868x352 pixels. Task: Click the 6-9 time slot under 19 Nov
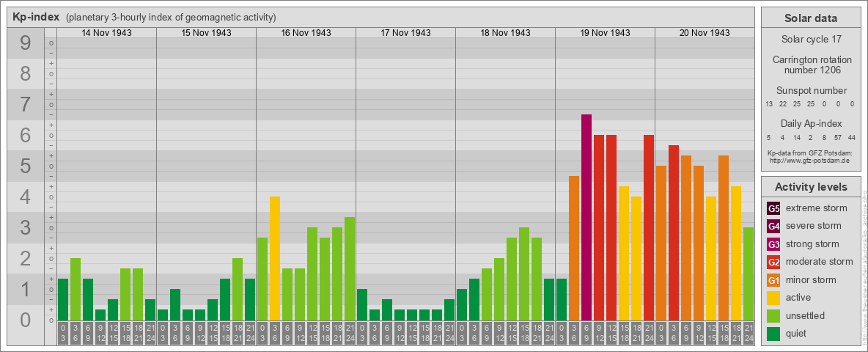point(586,334)
